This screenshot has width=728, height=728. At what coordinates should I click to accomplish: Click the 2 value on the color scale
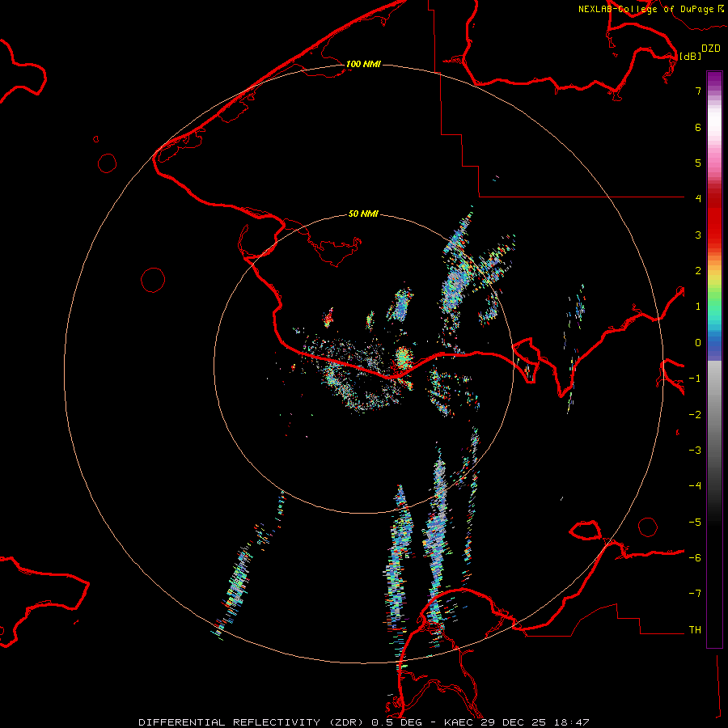(x=698, y=271)
